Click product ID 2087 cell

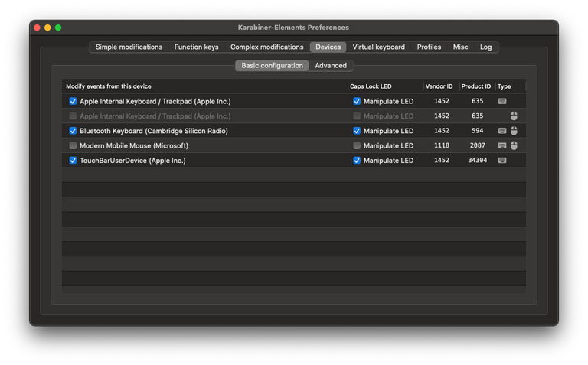coord(478,145)
